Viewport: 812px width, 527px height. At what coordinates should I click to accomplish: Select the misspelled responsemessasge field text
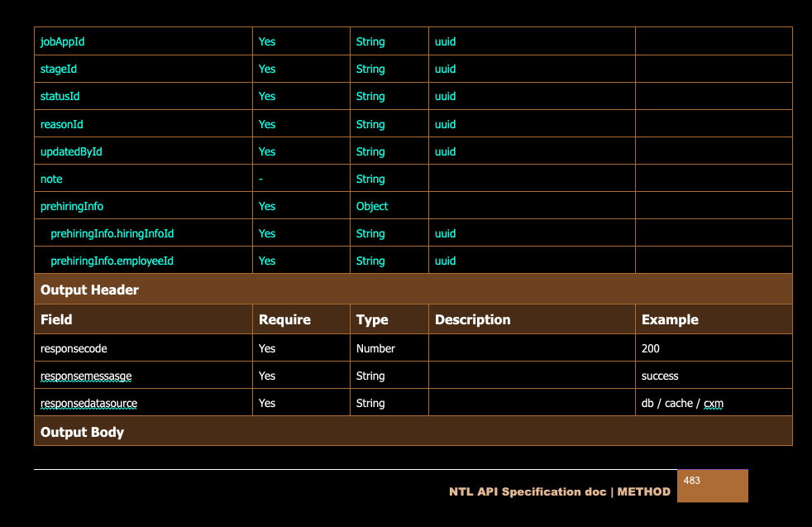point(86,376)
